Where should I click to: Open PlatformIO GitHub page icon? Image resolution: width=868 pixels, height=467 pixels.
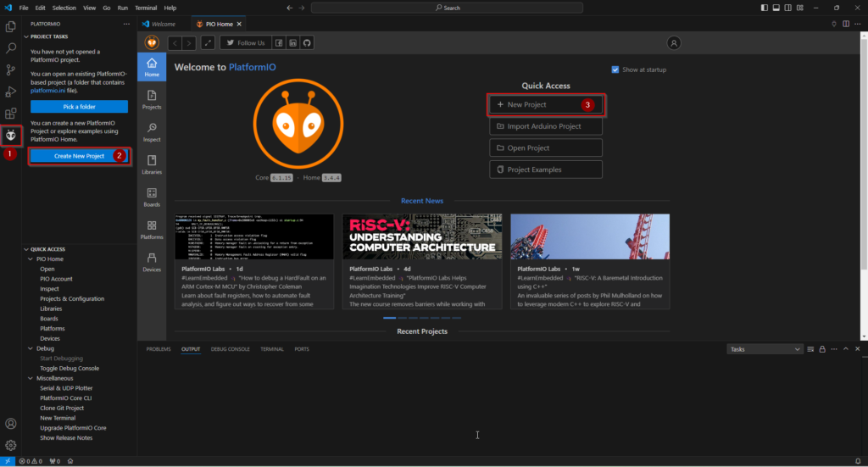pos(307,43)
